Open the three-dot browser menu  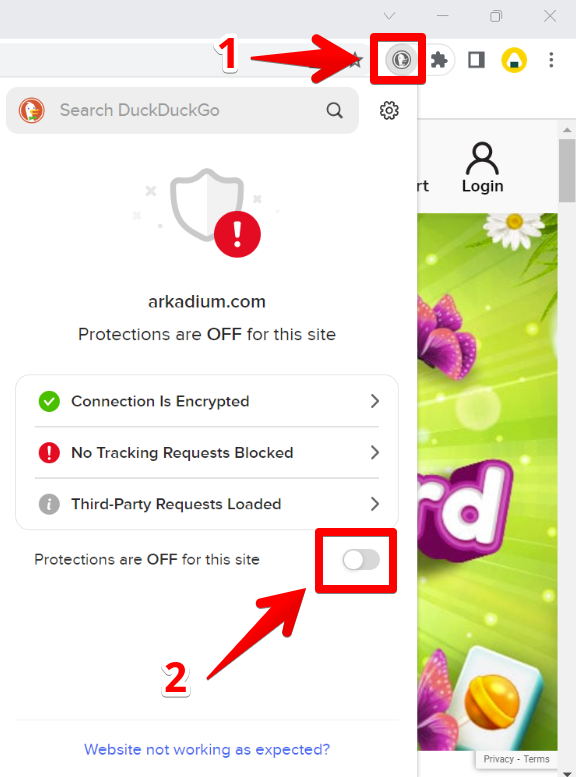pyautogui.click(x=551, y=60)
